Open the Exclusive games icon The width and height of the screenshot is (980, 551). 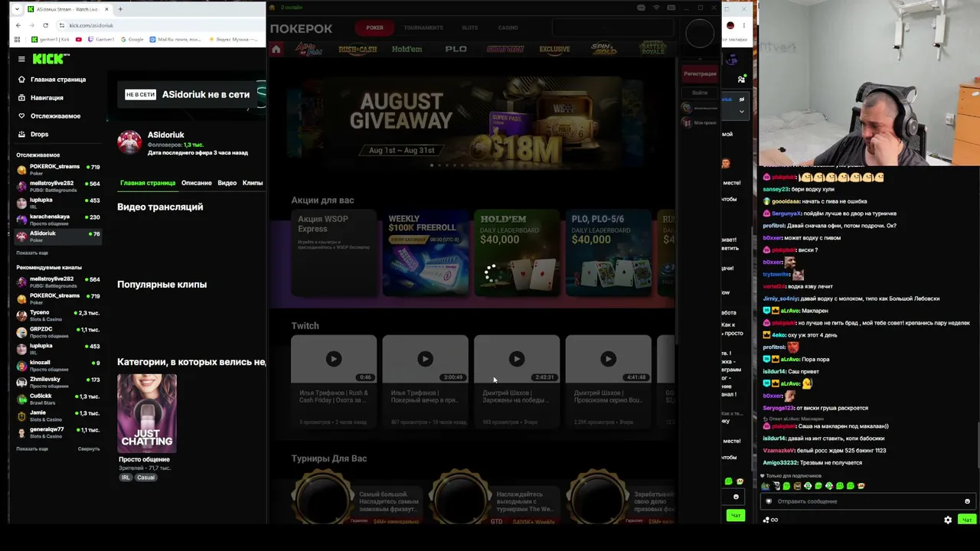pyautogui.click(x=554, y=49)
